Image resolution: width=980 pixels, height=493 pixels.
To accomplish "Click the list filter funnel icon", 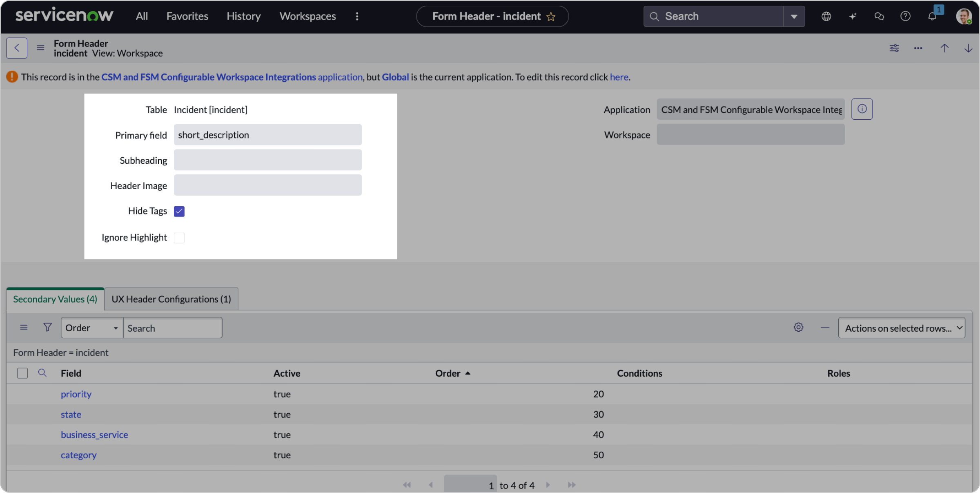I will pos(47,328).
